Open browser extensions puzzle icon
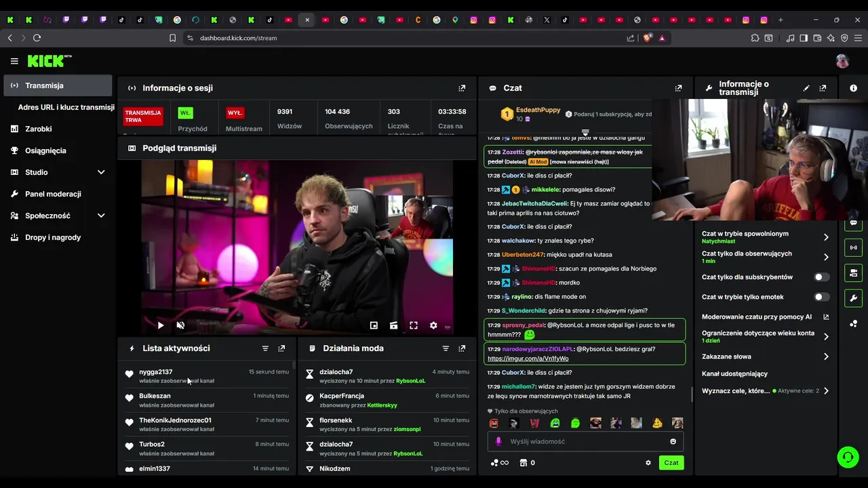The width and height of the screenshot is (868, 488). [x=755, y=38]
